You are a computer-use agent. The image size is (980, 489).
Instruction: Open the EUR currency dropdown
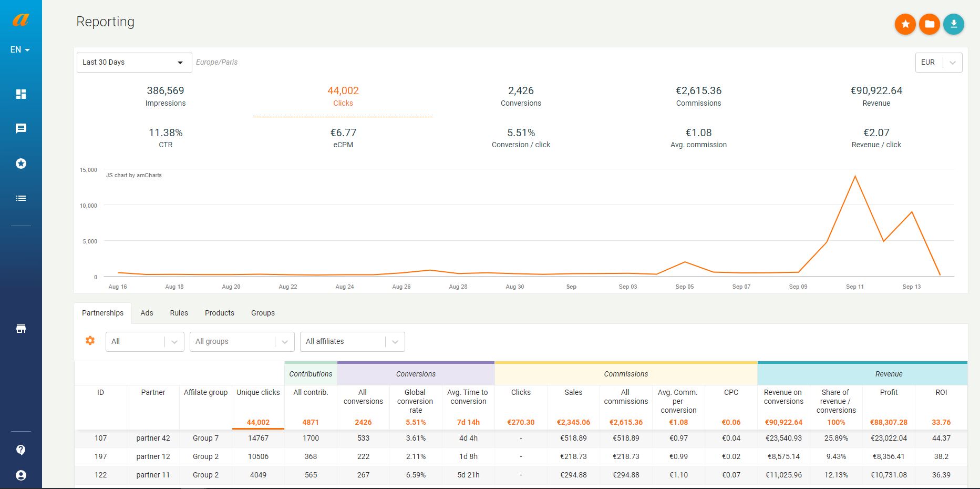(938, 62)
